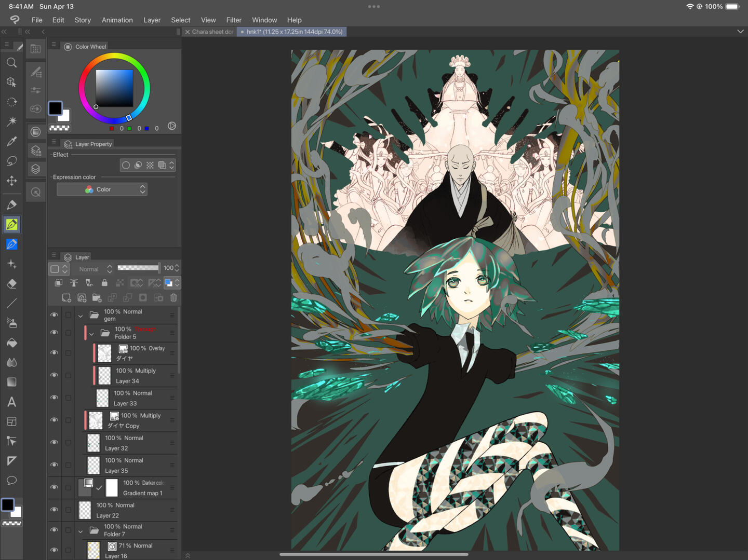This screenshot has width=748, height=560.
Task: Toggle visibility of Layer 33
Action: tap(54, 398)
